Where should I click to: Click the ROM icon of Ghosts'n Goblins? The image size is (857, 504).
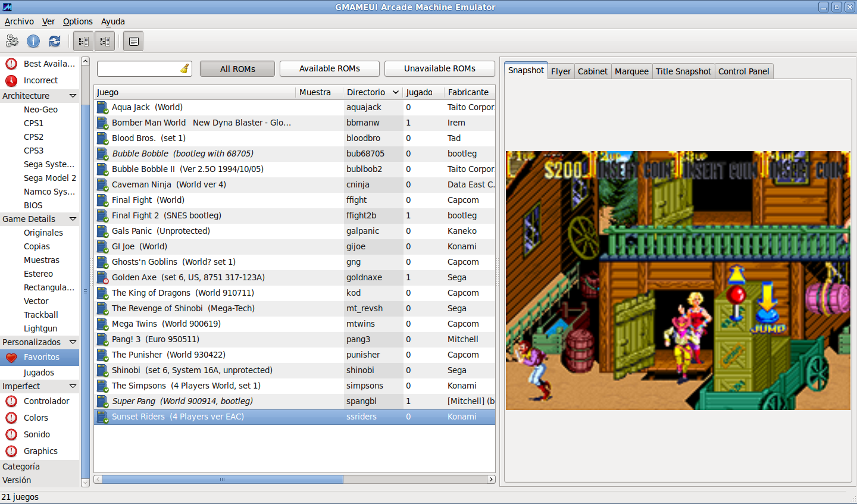click(103, 262)
